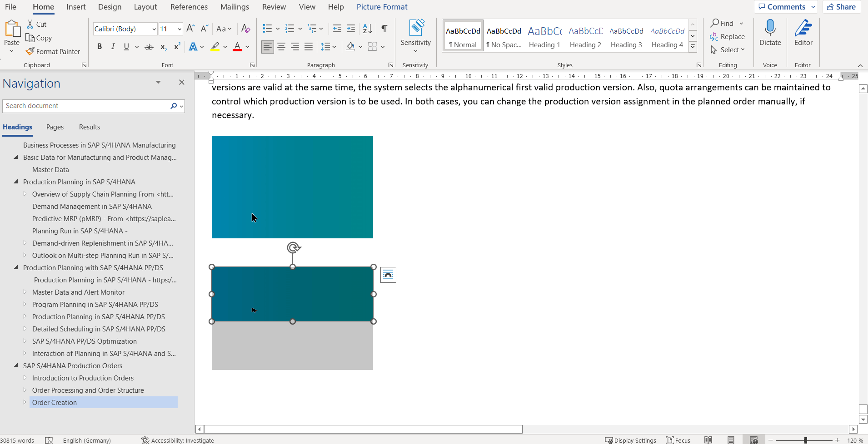The height and width of the screenshot is (444, 868).
Task: Click Accessibility: Investigate in status bar
Action: 178,440
